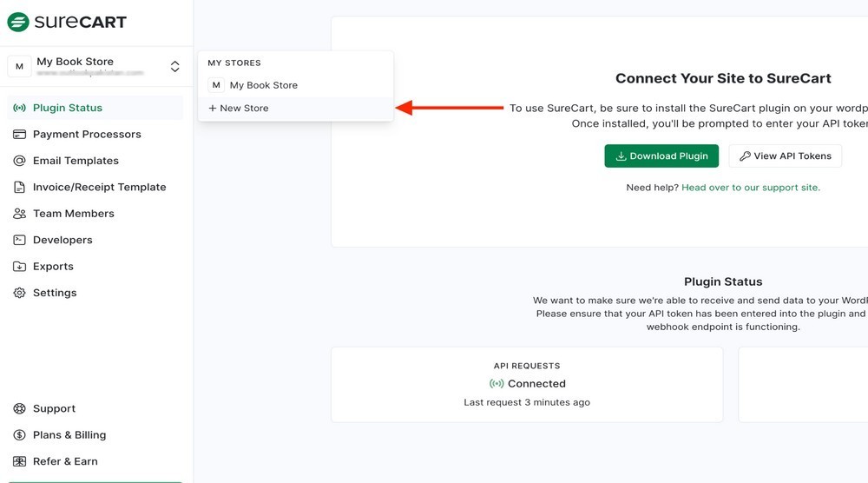Follow Head over to our support site link
Screen dimensions: 868x483
pyautogui.click(x=751, y=188)
